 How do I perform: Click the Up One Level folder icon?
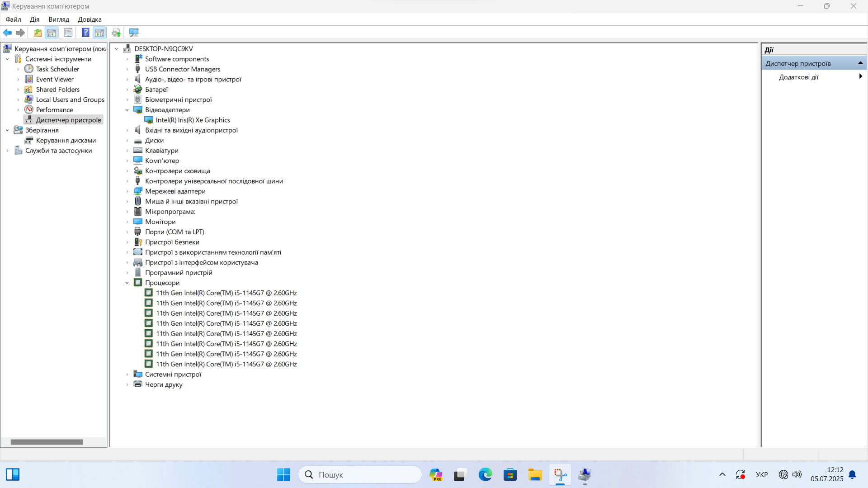(38, 33)
